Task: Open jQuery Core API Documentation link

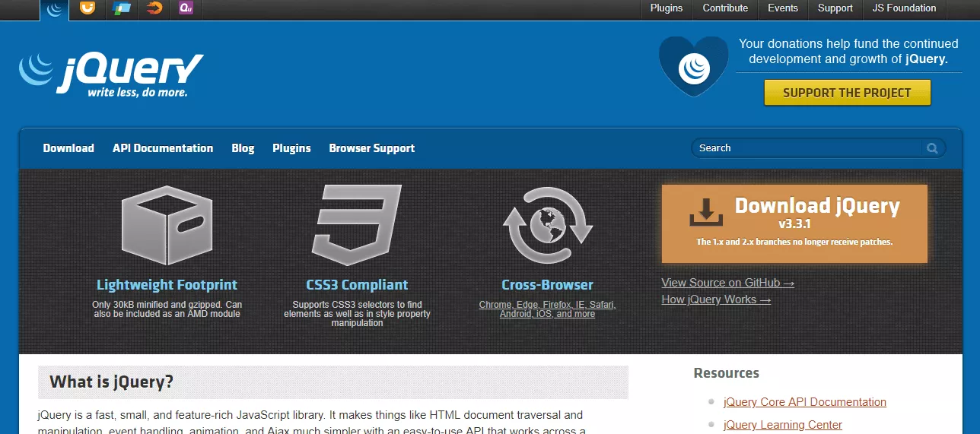Action: tap(805, 402)
